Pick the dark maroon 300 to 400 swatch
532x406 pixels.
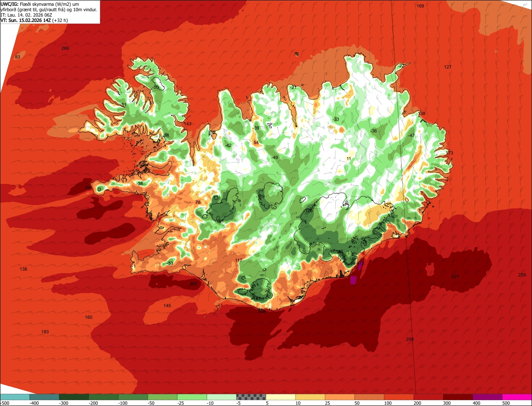(x=458, y=397)
